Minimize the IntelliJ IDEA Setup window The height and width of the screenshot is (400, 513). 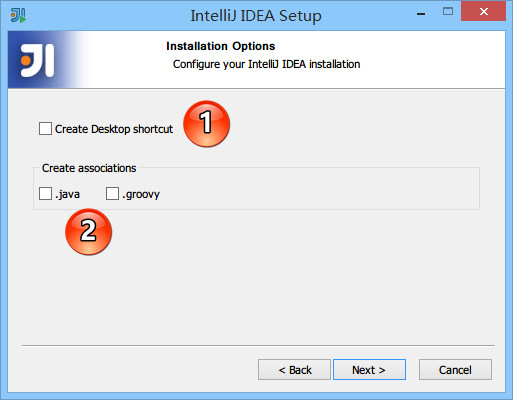tap(421, 14)
